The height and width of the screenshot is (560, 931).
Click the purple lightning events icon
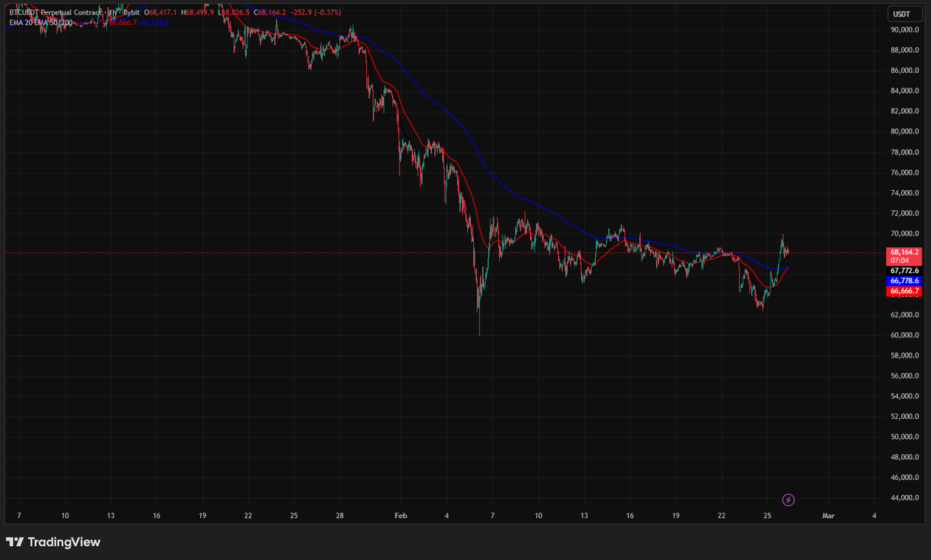(x=788, y=500)
